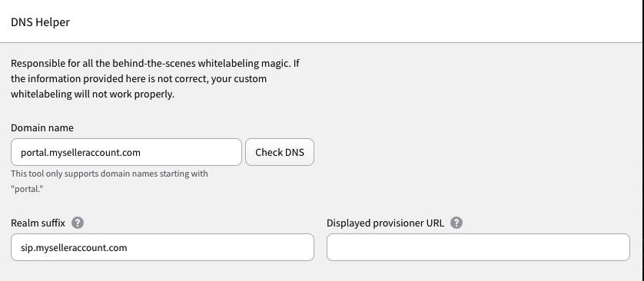Focus the Domain name input field

[126, 152]
